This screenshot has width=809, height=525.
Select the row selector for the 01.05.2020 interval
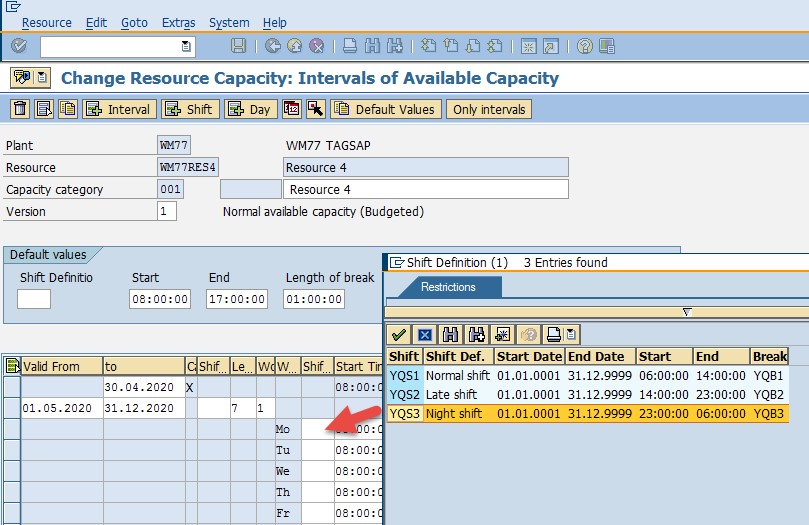click(12, 408)
